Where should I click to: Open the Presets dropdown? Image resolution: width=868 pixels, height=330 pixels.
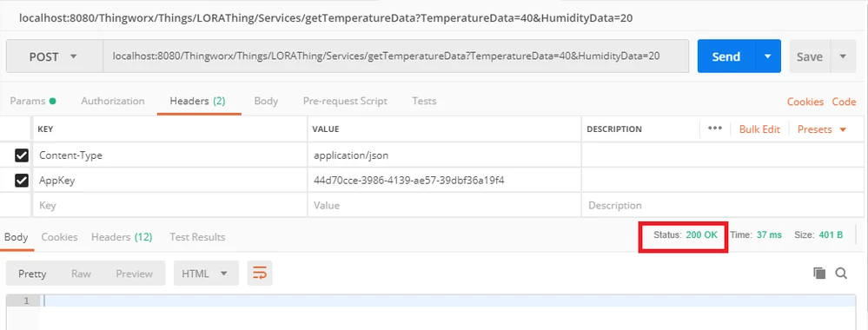tap(822, 129)
